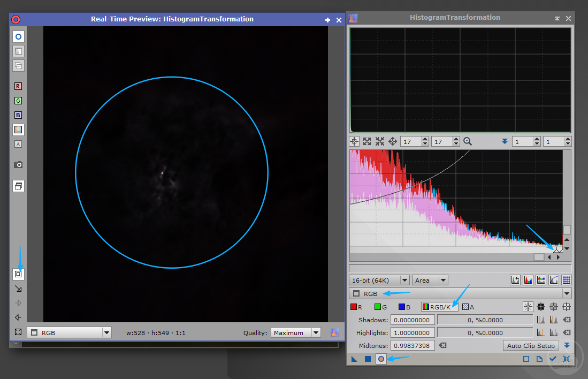Toggle the histogram grid display icon

click(567, 280)
